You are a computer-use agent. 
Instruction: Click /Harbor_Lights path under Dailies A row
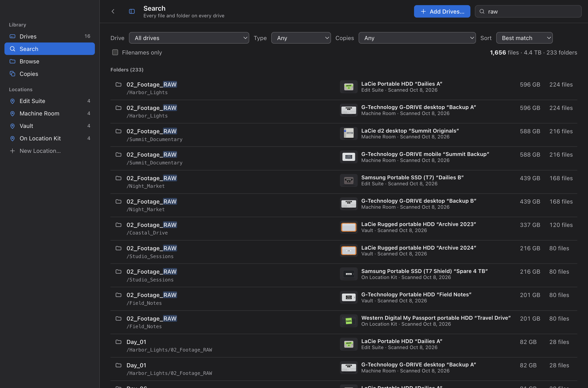coord(147,92)
